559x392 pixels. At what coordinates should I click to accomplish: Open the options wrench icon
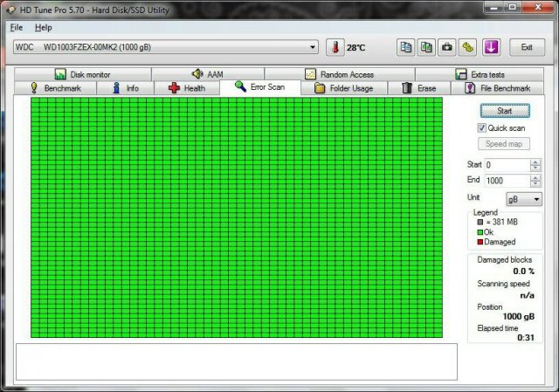pos(468,47)
